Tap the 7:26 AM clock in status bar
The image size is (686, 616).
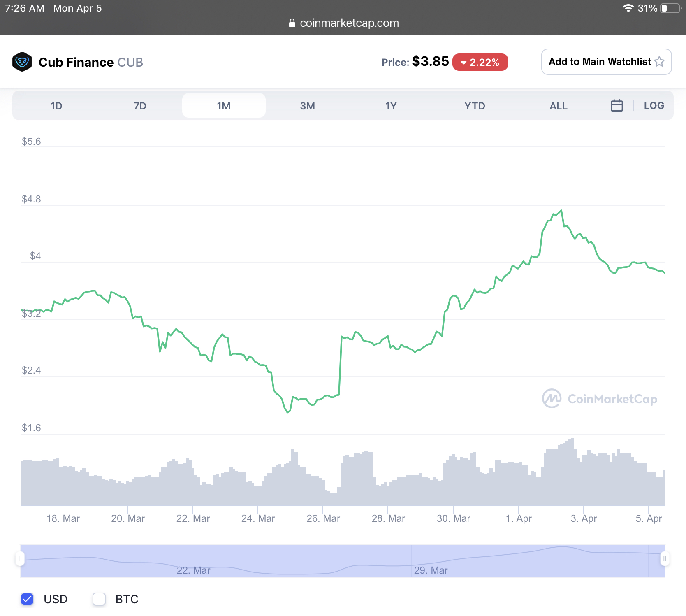pyautogui.click(x=25, y=8)
